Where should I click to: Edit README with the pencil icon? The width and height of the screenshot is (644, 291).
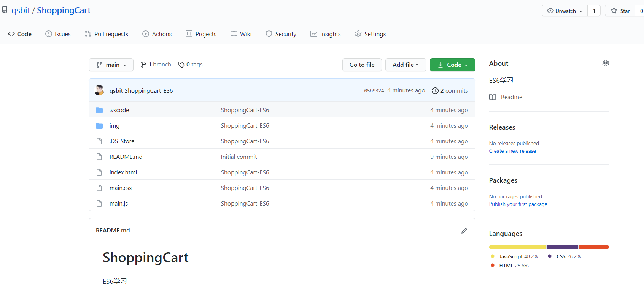[464, 231]
